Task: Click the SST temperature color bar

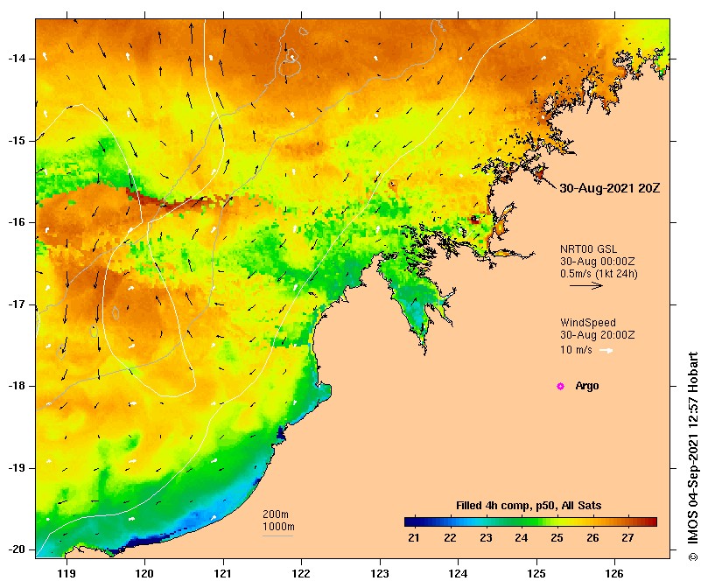Action: (530, 522)
